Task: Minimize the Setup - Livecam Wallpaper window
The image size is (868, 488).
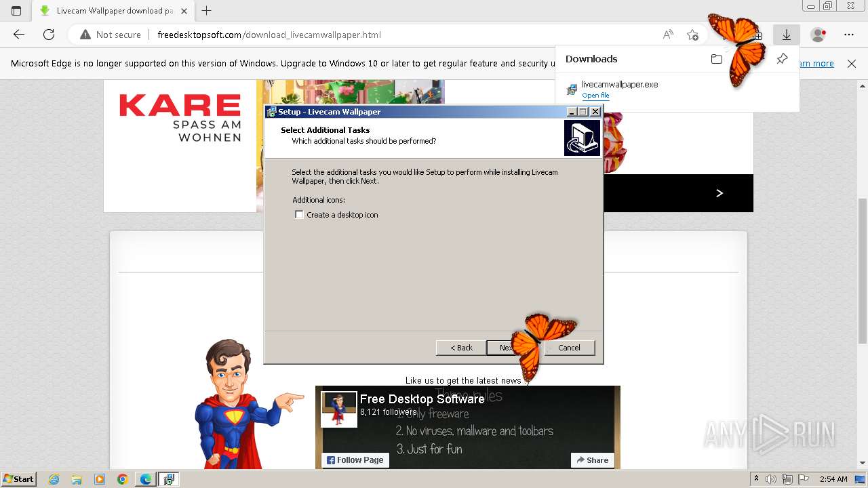Action: pos(572,112)
